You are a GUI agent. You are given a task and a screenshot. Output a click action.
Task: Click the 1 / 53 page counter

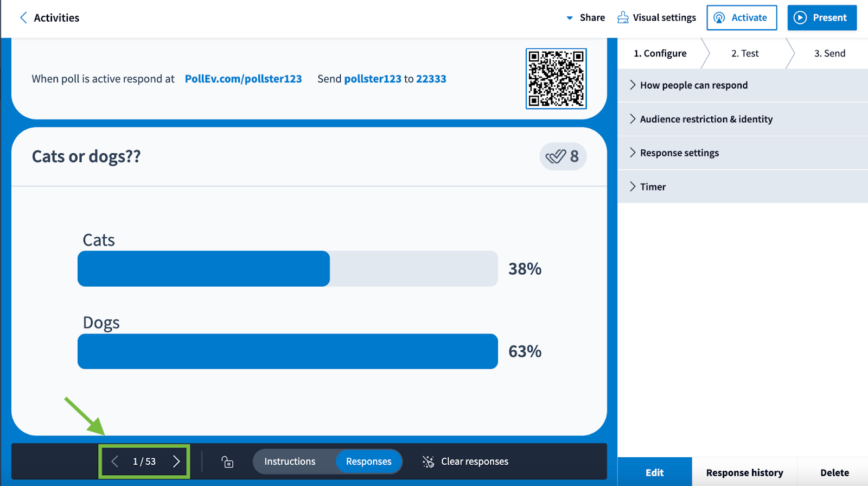tap(144, 462)
